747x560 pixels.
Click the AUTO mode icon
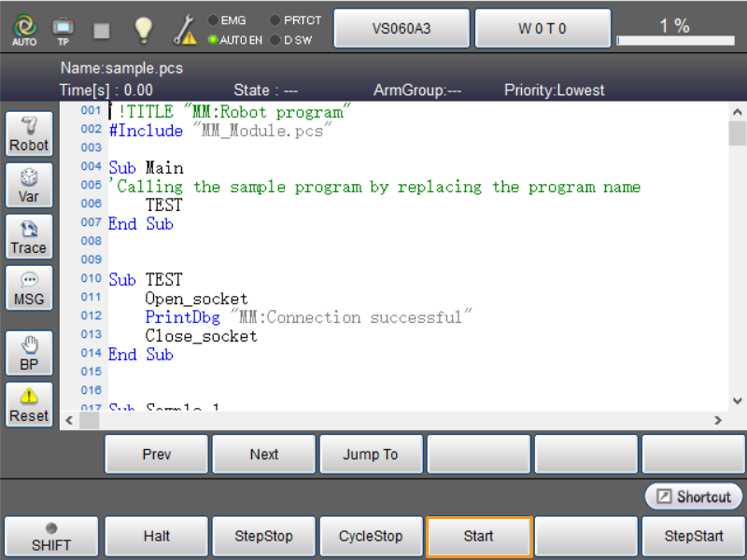pos(24,30)
